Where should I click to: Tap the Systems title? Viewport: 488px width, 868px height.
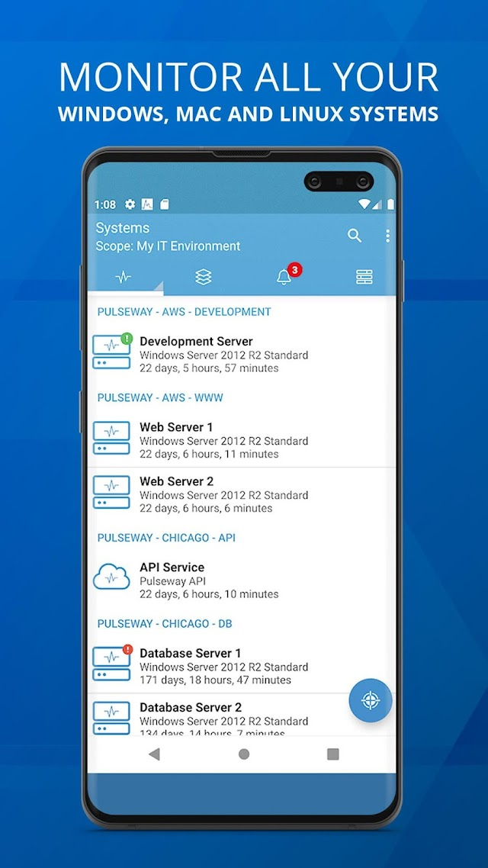pos(123,228)
